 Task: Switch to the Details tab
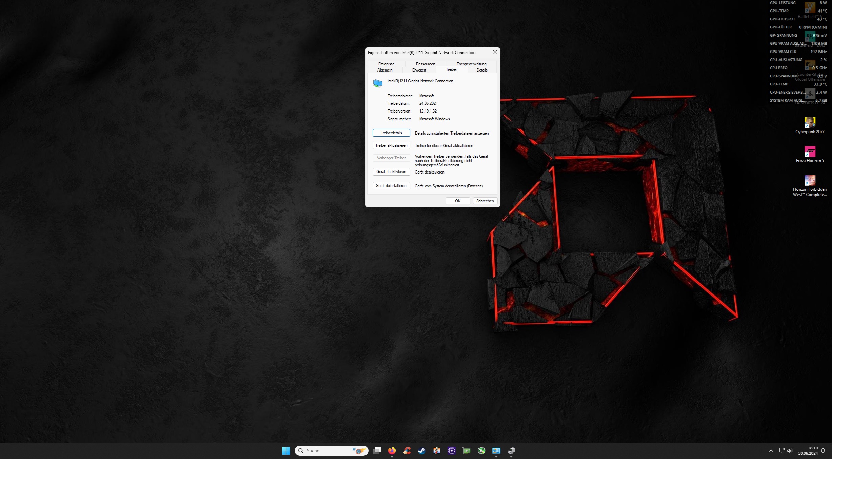pyautogui.click(x=482, y=70)
